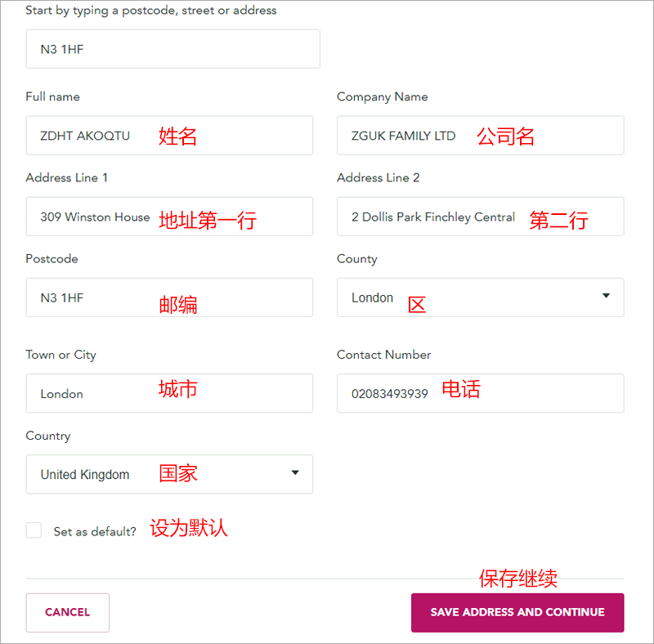The width and height of the screenshot is (654, 644).
Task: Save address and continue
Action: pyautogui.click(x=517, y=612)
